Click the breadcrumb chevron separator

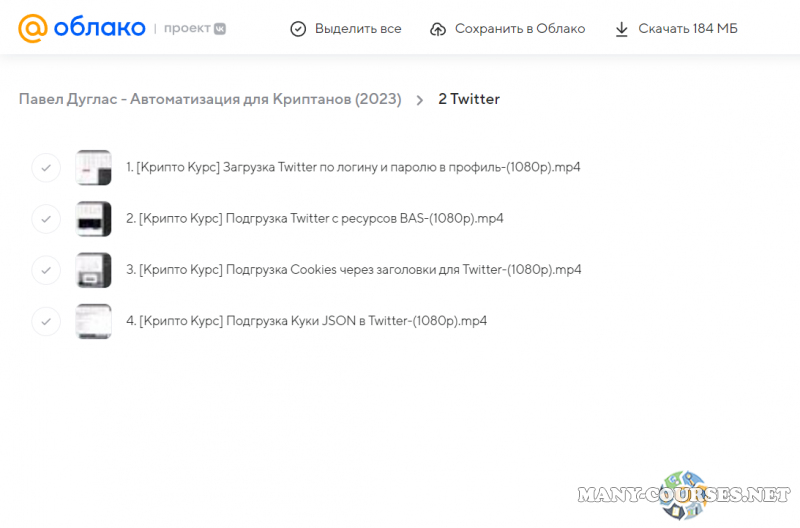(419, 100)
